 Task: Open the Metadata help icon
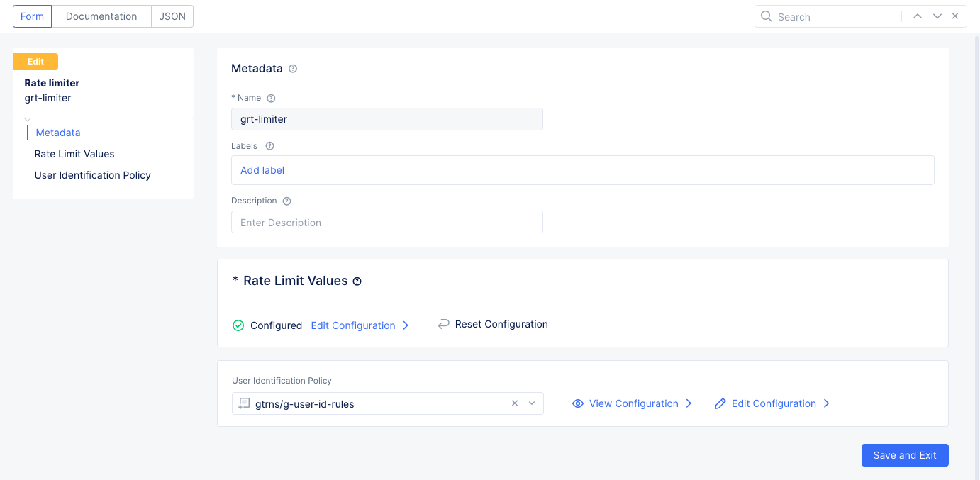click(293, 69)
